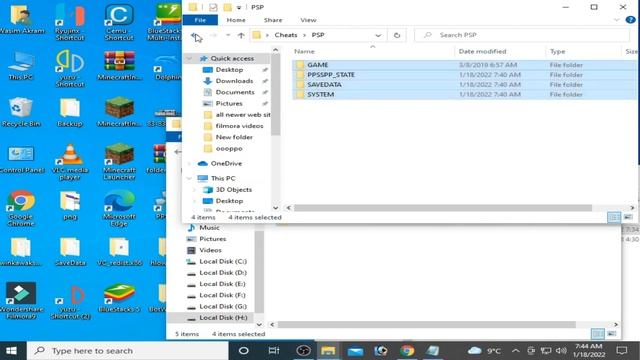Open File Explorer taskbar icon
Screen dimensions: 640x360
click(x=328, y=351)
